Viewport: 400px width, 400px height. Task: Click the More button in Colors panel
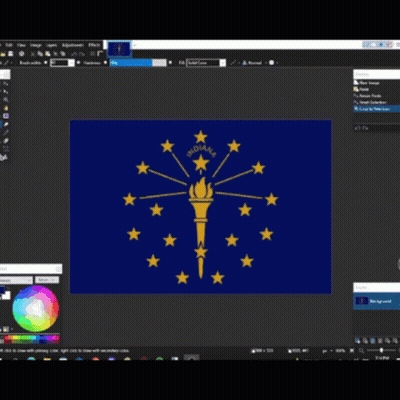point(47,280)
